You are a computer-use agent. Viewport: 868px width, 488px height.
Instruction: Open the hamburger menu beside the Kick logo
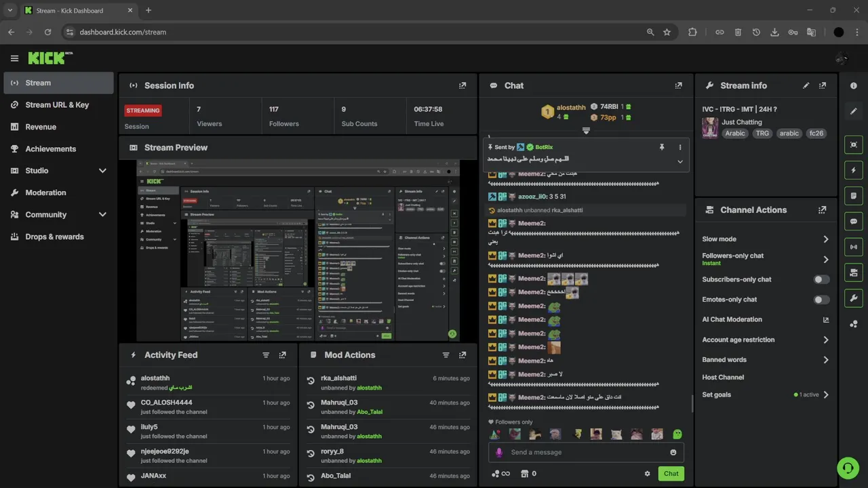click(x=14, y=58)
